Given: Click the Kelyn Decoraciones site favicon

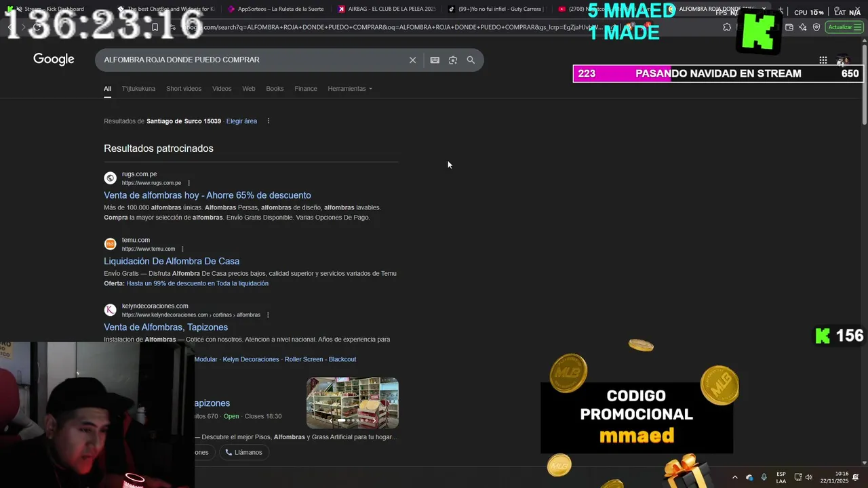Looking at the screenshot, I should pos(110,310).
